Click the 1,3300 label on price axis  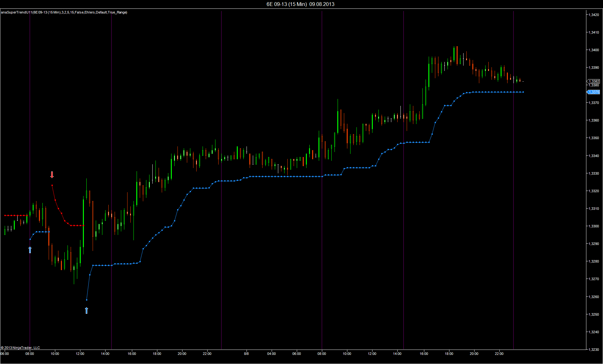(594, 226)
